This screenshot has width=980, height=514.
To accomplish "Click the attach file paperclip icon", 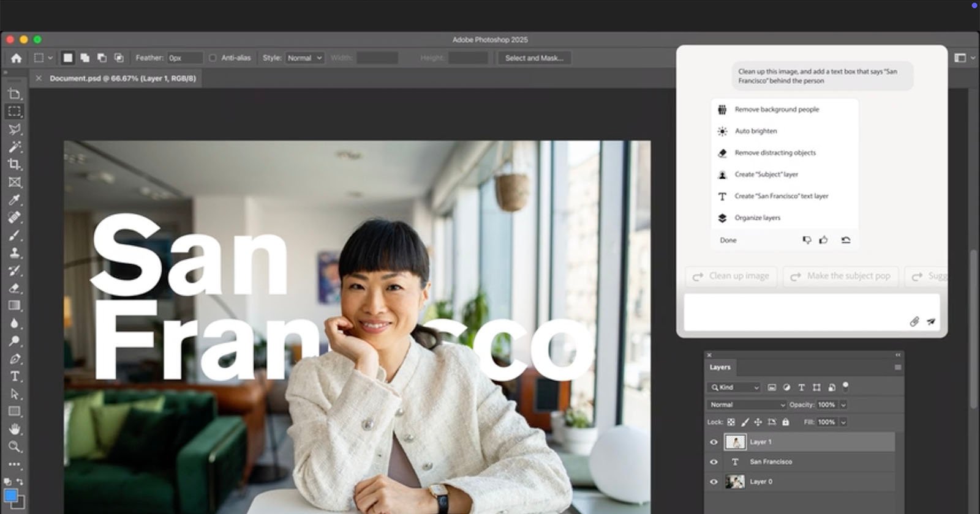I will [914, 321].
